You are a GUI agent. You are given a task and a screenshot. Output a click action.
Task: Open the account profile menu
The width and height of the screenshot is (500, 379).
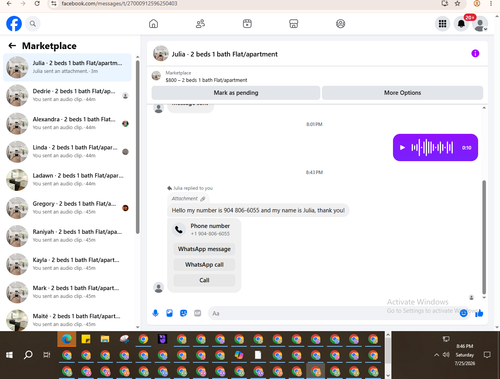480,24
